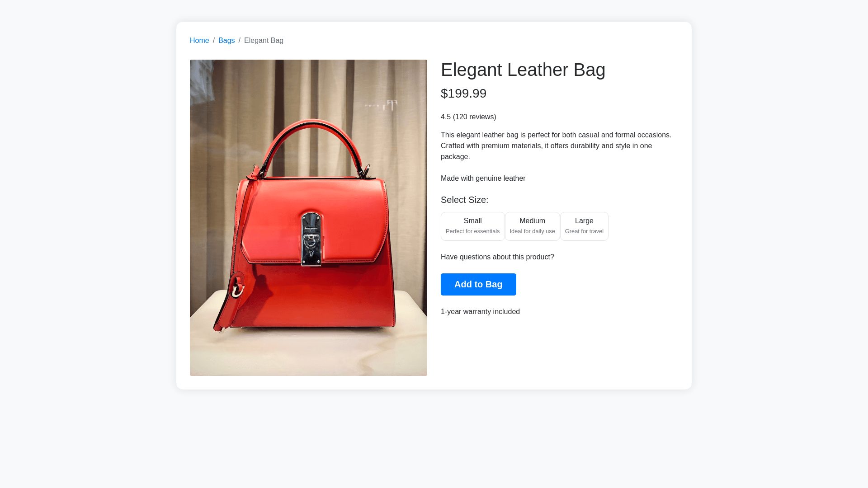This screenshot has height=488, width=868.
Task: Click the Select Size label
Action: (464, 200)
